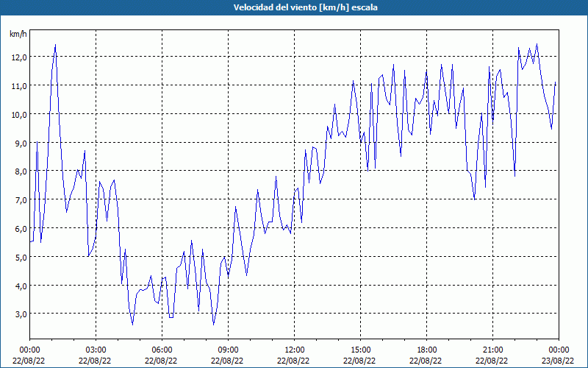The image size is (588, 368).
Task: Click the '4,0' y-axis label
Action: tap(21, 286)
